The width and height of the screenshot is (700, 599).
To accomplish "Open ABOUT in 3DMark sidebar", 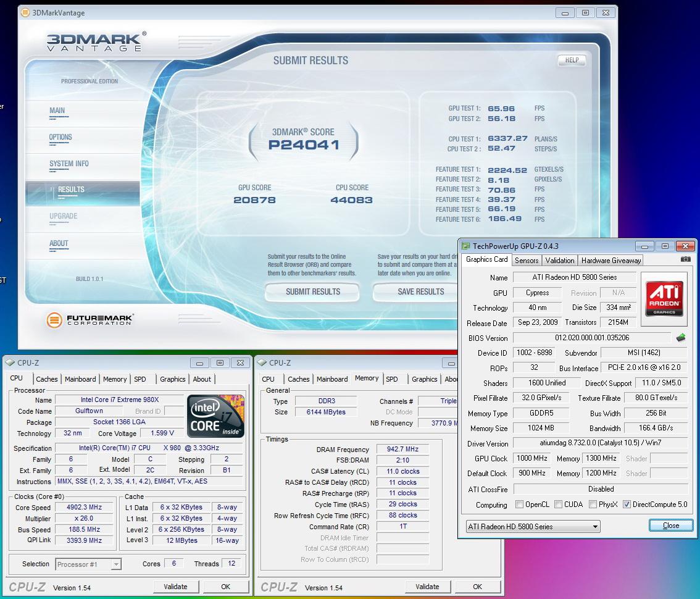I will click(x=59, y=243).
